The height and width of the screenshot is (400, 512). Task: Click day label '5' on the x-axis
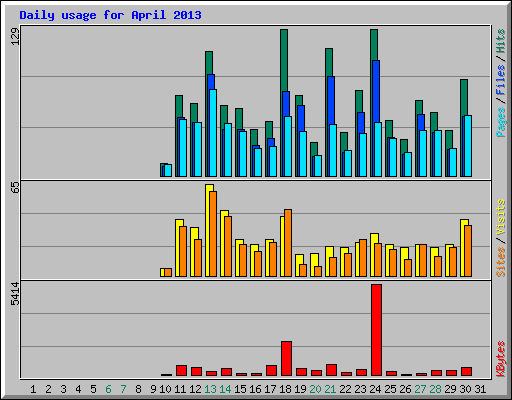93,389
